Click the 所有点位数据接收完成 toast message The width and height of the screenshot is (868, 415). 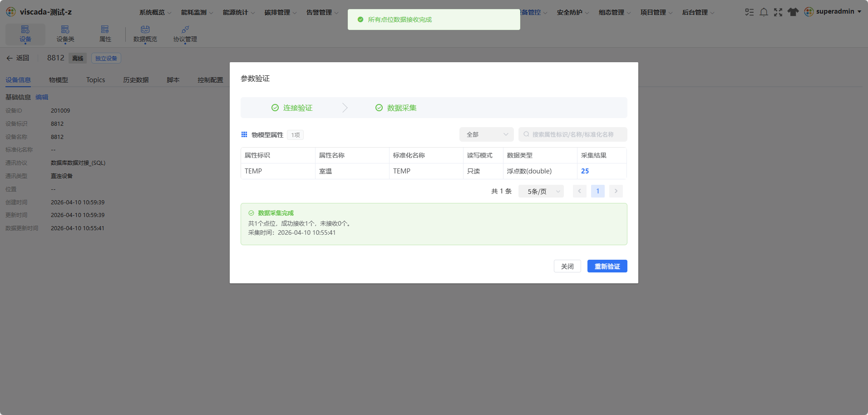[x=400, y=20]
